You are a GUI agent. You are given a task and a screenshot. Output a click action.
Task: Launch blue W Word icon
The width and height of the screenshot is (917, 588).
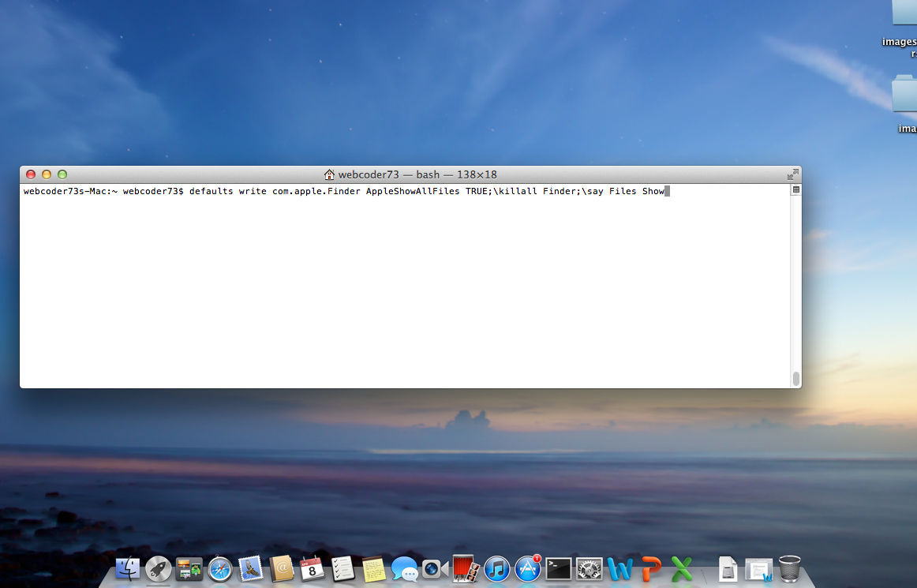(620, 569)
